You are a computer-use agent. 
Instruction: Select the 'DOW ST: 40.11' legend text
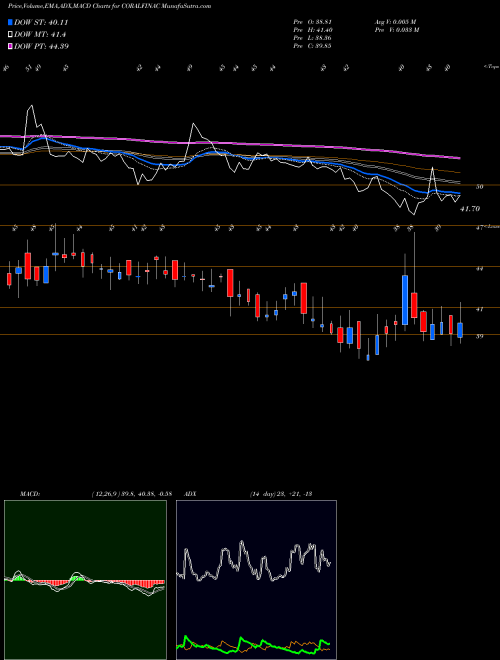coord(41,23)
